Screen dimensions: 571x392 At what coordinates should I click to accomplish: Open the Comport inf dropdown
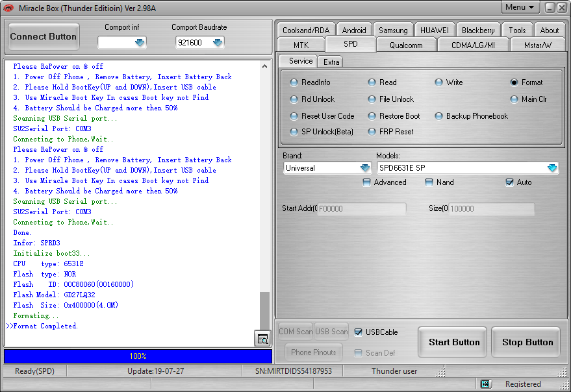coord(140,43)
